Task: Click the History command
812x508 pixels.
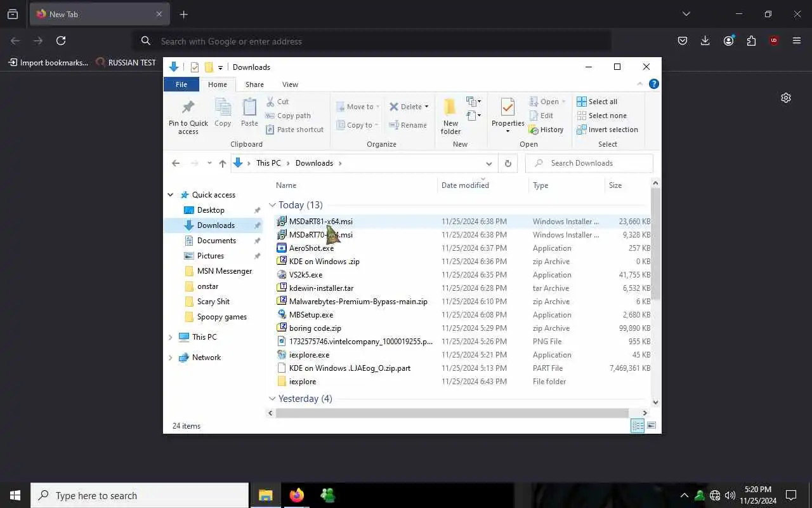Action: [546, 130]
